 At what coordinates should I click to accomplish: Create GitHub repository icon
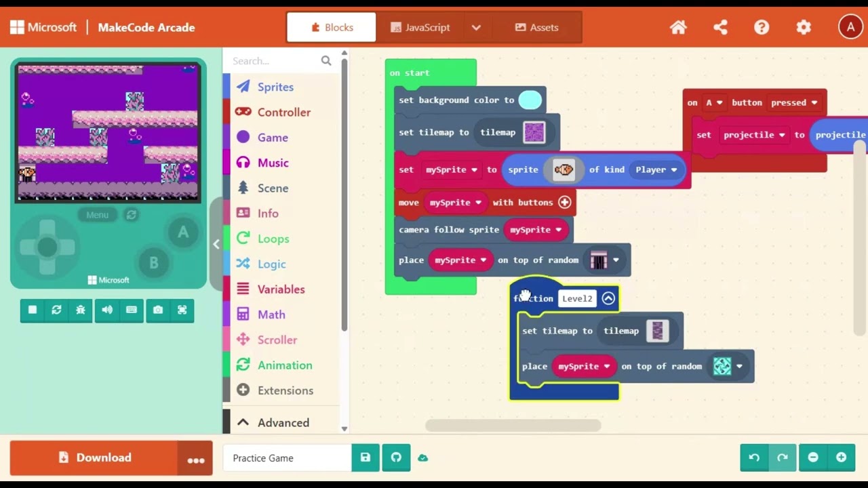pyautogui.click(x=396, y=457)
